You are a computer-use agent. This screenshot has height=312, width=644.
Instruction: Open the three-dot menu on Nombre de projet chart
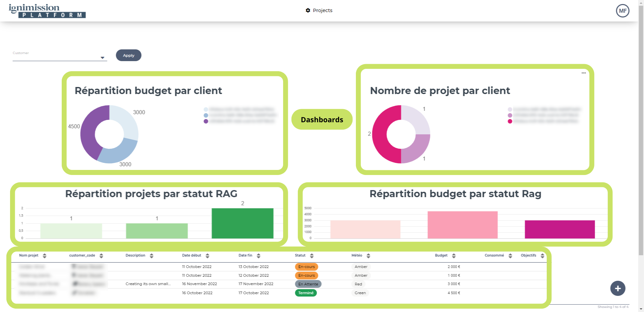(584, 73)
